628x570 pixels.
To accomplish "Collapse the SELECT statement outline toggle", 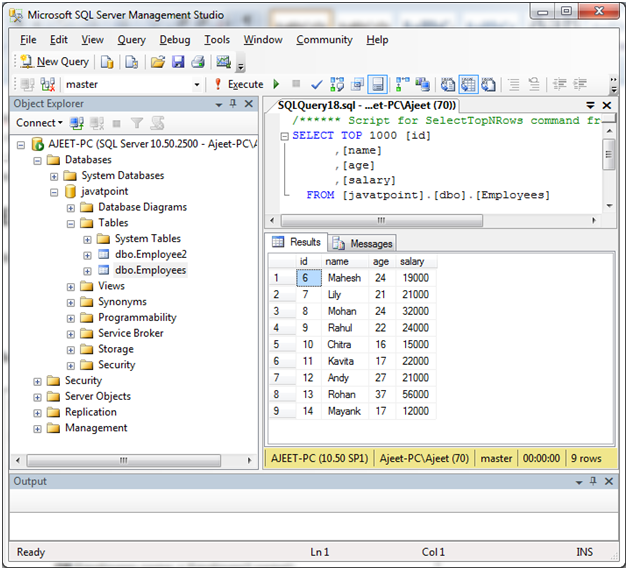I will click(284, 136).
